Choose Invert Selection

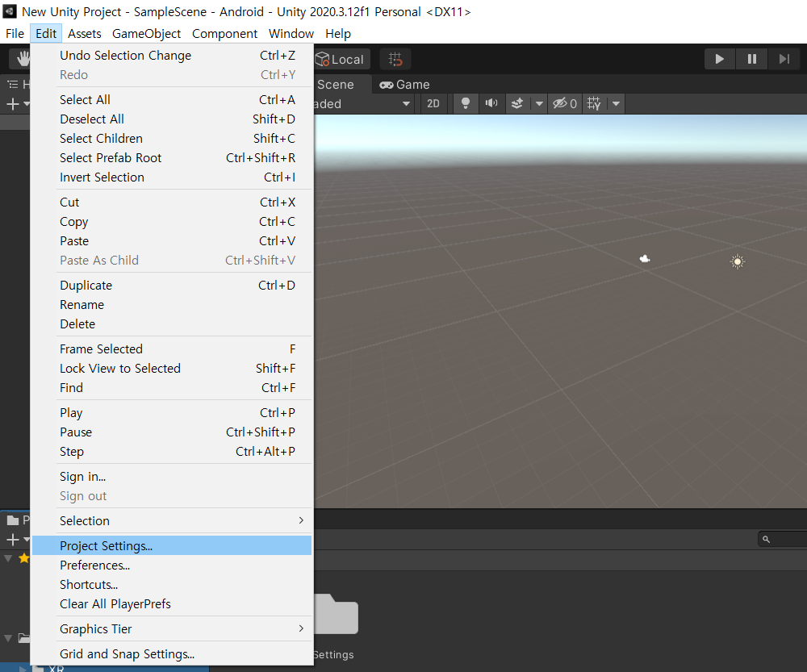coord(172,177)
